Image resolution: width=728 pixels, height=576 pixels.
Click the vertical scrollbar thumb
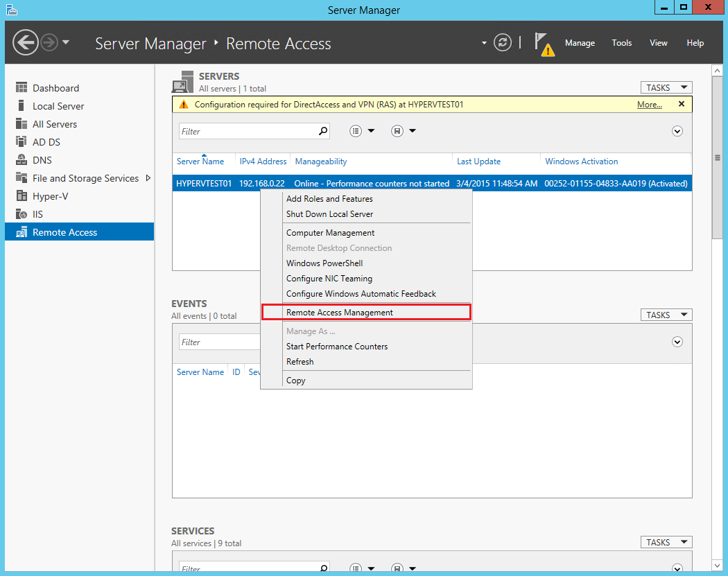(717, 158)
